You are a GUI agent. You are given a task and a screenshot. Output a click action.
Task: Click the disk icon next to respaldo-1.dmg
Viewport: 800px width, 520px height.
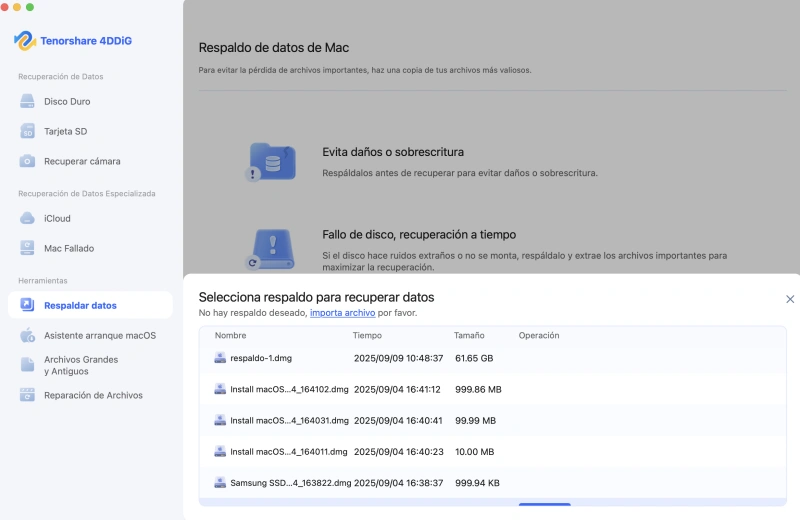pos(220,358)
